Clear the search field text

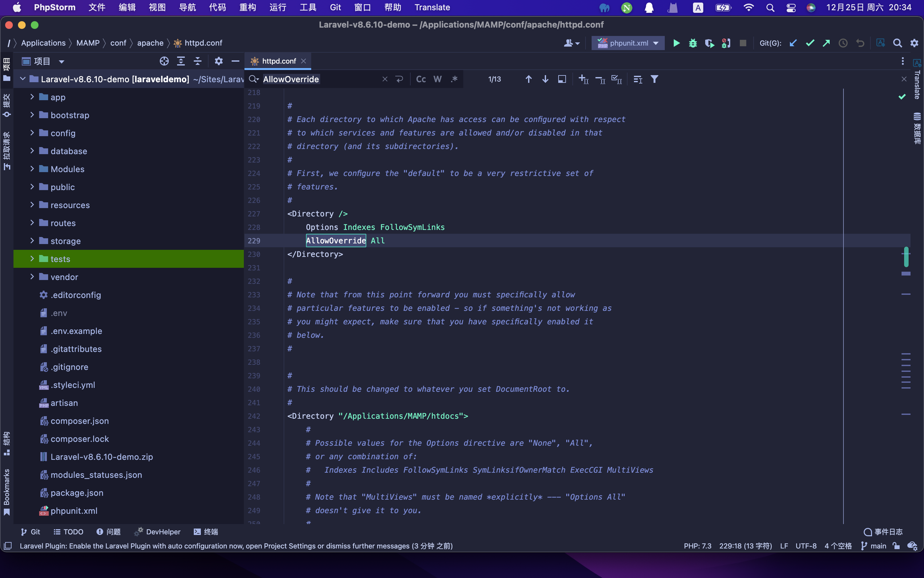pos(385,79)
